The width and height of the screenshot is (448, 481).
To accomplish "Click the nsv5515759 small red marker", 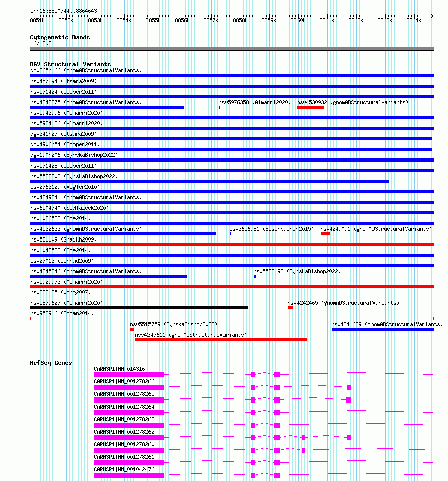I will click(x=132, y=329).
